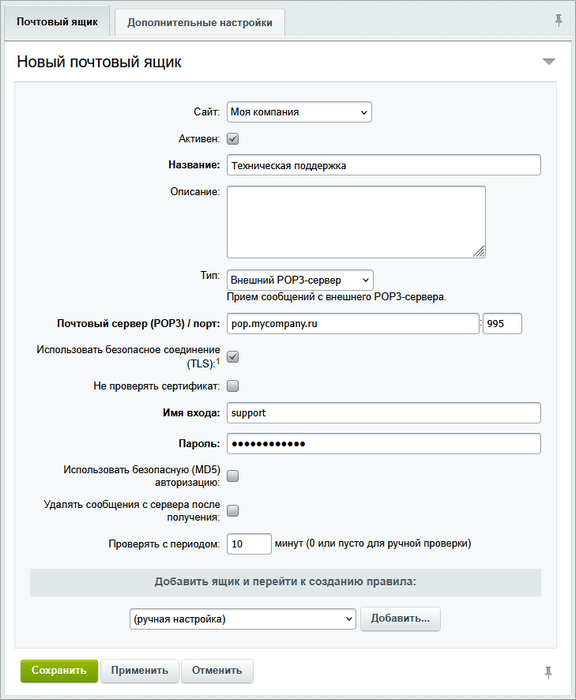Open the Тип dropdown Внешний POP3-сервер
Screen dimensions: 576x700
pos(300,280)
